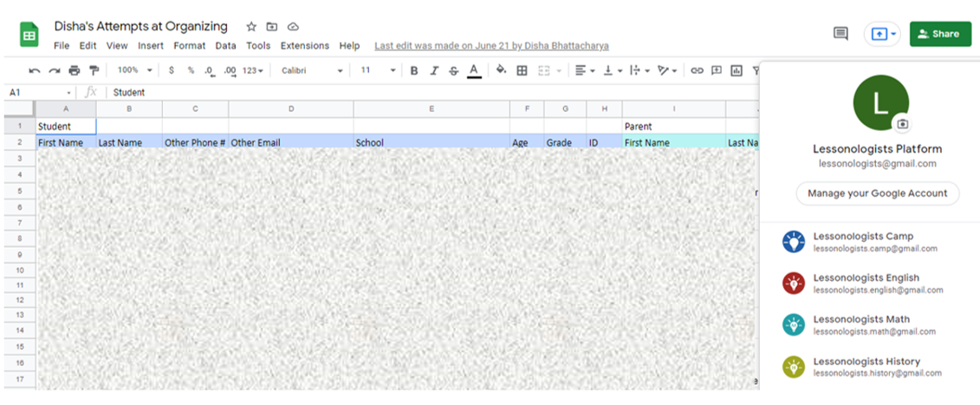
Task: Click the Present to meeting button
Action: (882, 34)
